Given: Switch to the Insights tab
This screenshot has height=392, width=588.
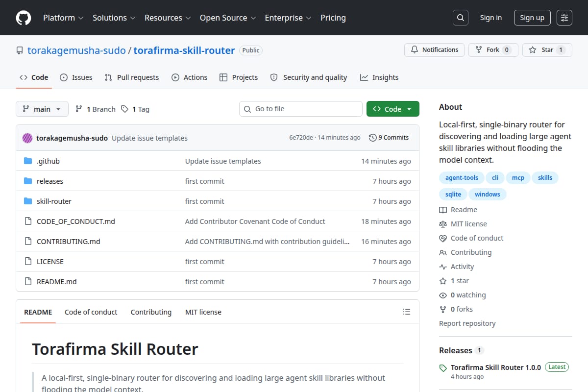Looking at the screenshot, I should pos(379,77).
